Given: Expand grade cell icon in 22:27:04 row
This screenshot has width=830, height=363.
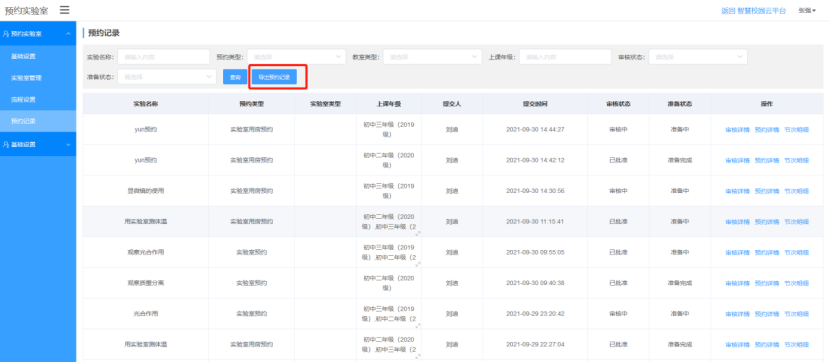Looking at the screenshot, I should [418, 356].
